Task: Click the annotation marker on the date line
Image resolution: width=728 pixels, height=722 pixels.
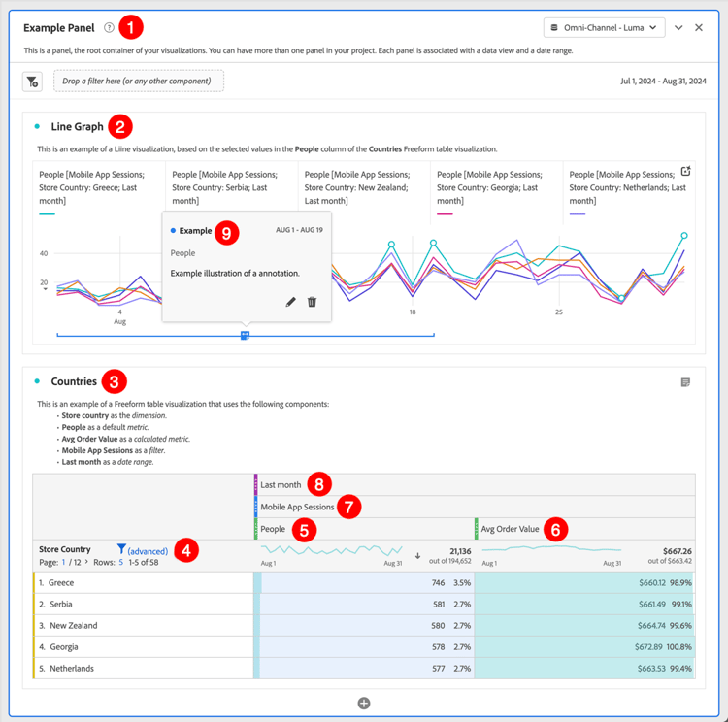Action: coord(246,335)
